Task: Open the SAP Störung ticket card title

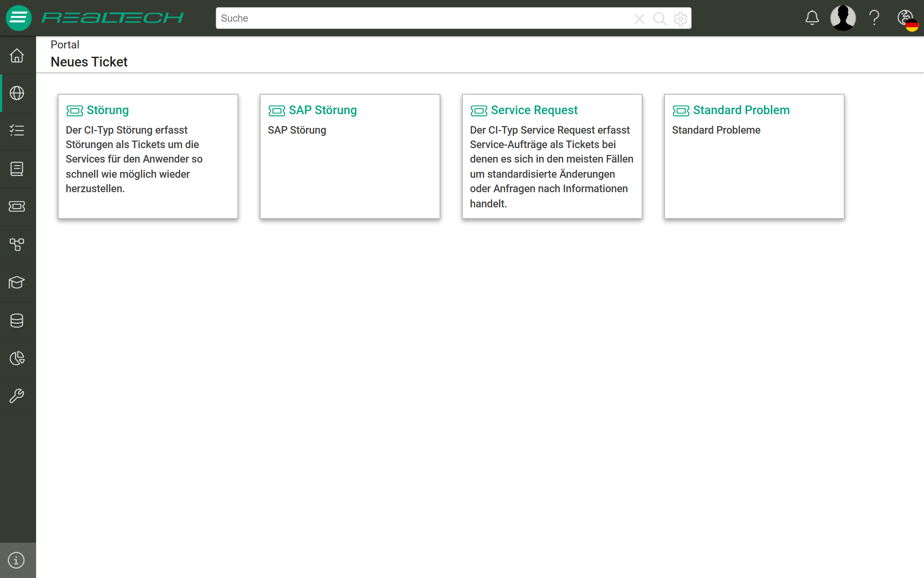Action: [323, 110]
